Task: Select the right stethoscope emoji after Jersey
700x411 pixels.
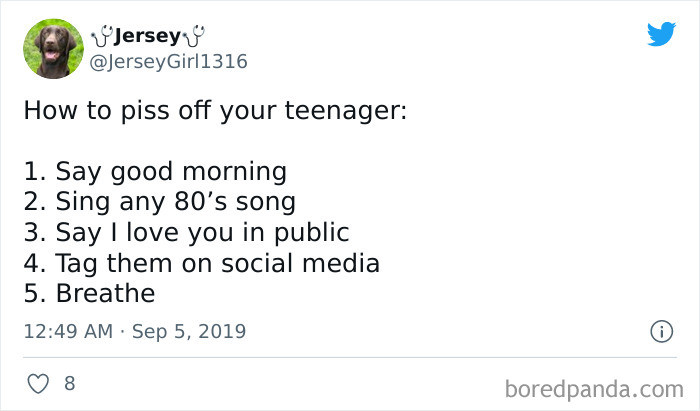Action: [x=194, y=36]
